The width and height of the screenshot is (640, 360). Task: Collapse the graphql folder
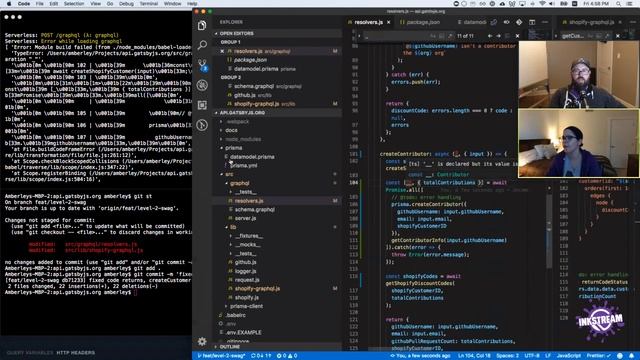click(240, 183)
